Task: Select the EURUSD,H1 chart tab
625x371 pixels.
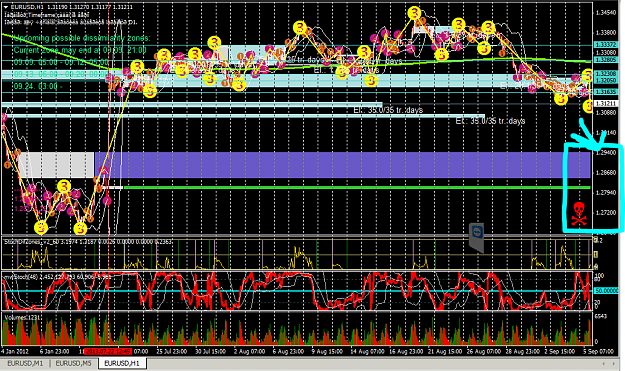Action: tap(122, 363)
